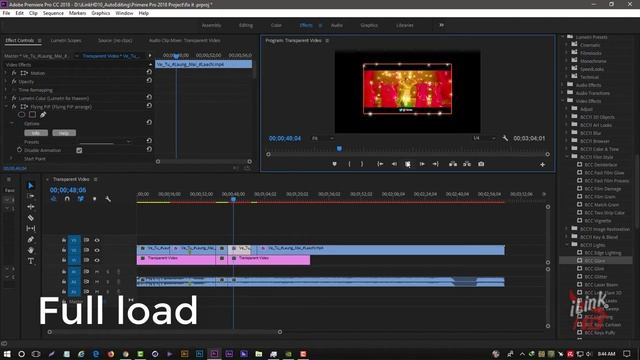This screenshot has height=360, width=640.
Task: Expand the Opacity effect properties
Action: tap(6, 82)
